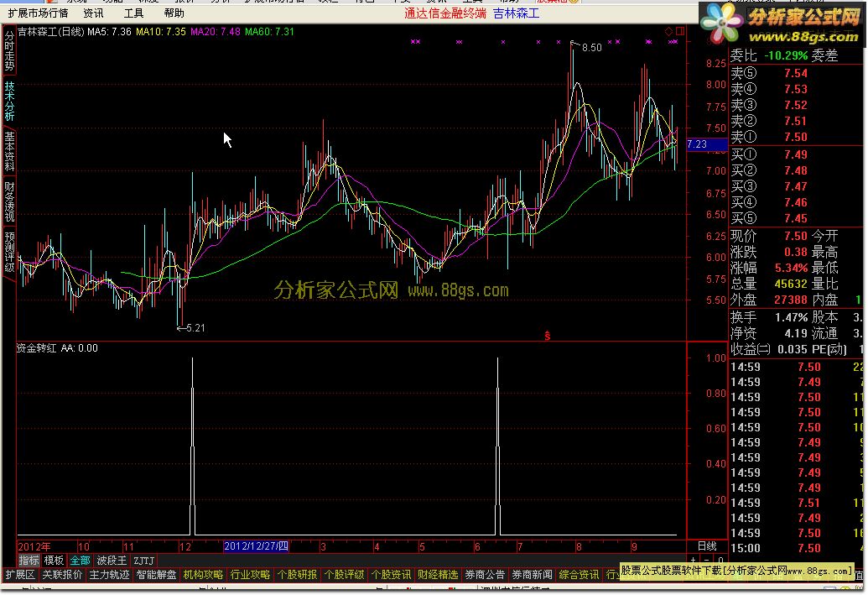
Task: Click the 日线 period label
Action: (x=707, y=546)
